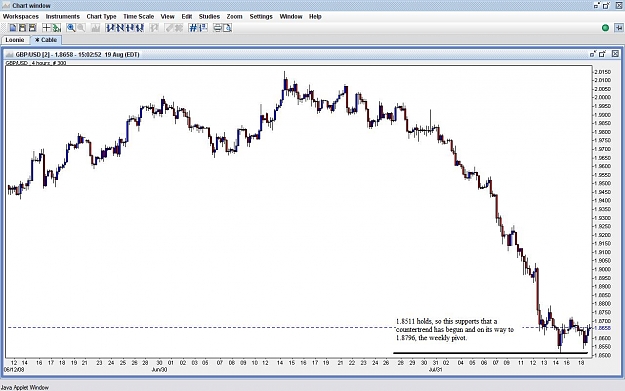625x391 pixels.
Task: Click the green chart icon beside the crosshair
Action: point(57,28)
